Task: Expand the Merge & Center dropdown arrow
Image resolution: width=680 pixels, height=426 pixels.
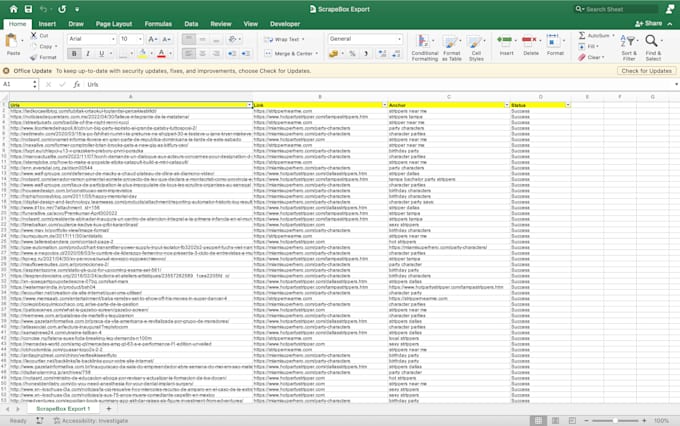Action: pos(317,53)
